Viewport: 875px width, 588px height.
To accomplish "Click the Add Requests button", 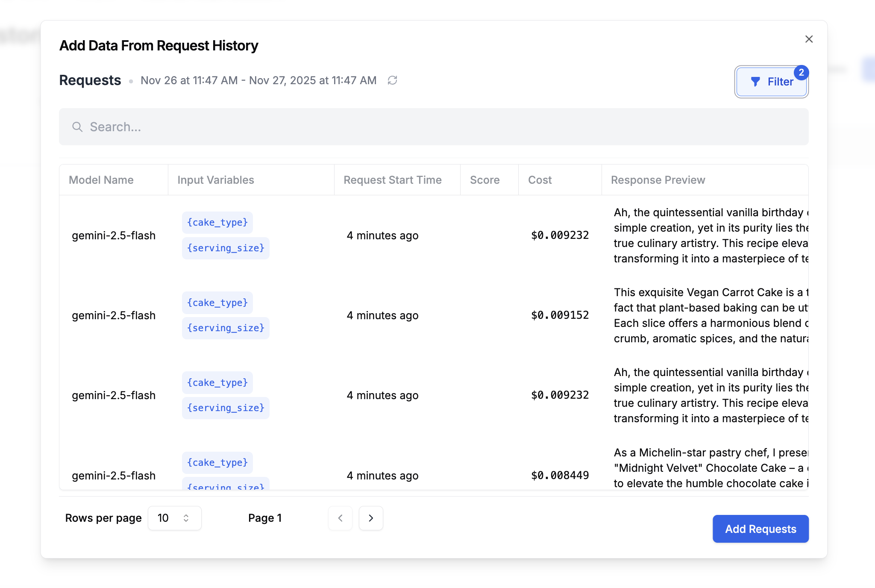I will (x=760, y=529).
